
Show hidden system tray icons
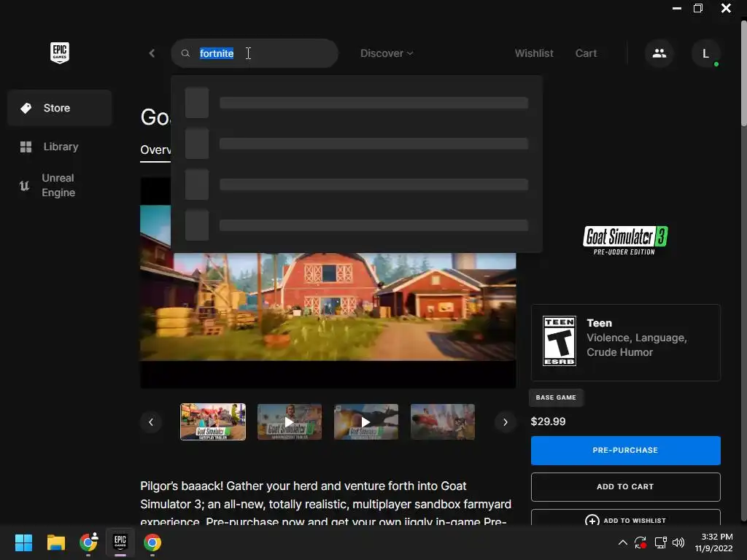pyautogui.click(x=623, y=542)
